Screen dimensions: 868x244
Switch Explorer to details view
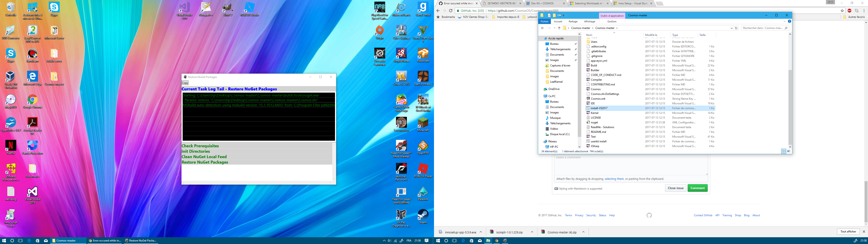[783, 151]
